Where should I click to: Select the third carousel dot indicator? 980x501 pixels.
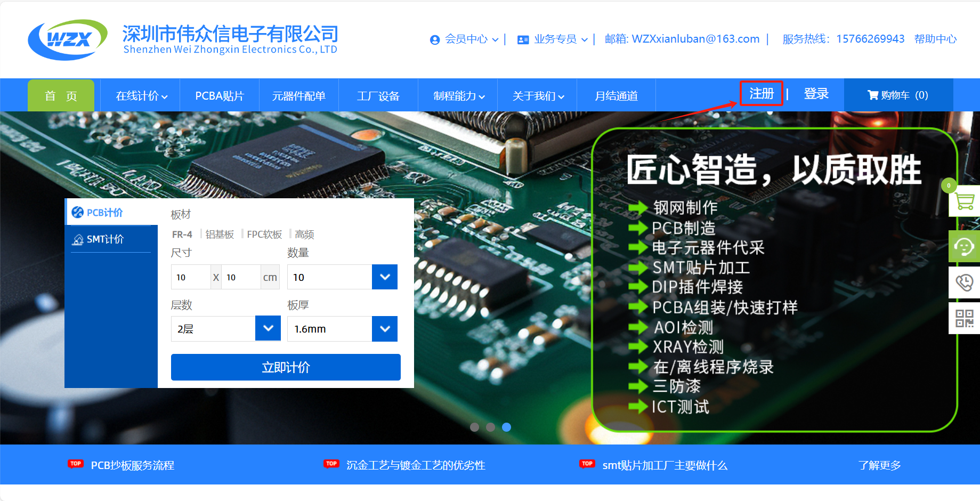(x=506, y=427)
